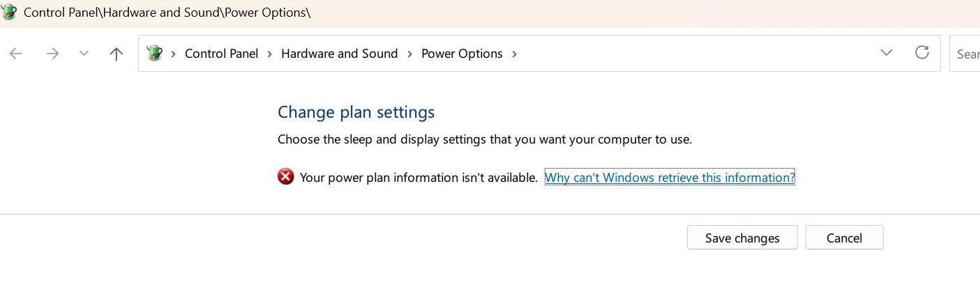Click the Cancel button
The height and width of the screenshot is (308, 980).
[x=844, y=238]
